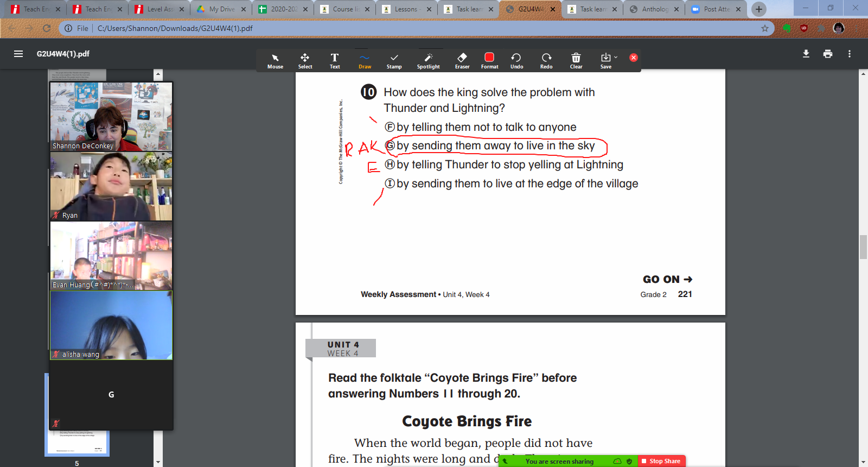Switch to the My Drive tab
The height and width of the screenshot is (467, 868).
click(x=221, y=9)
